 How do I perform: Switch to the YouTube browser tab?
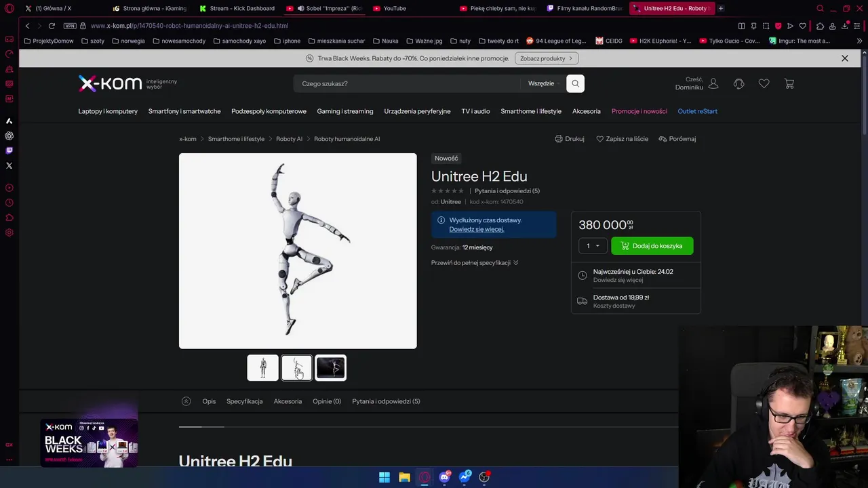coord(393,8)
